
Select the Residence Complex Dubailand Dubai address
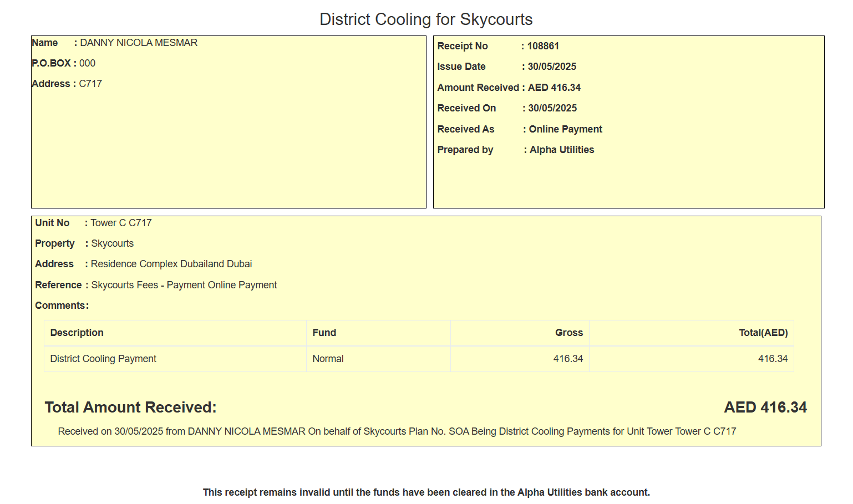click(x=171, y=264)
